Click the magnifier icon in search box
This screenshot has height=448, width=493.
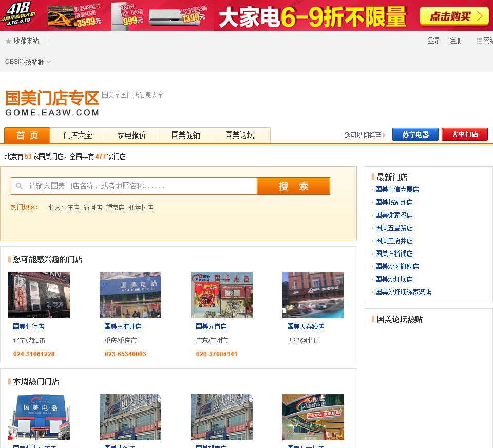19,186
